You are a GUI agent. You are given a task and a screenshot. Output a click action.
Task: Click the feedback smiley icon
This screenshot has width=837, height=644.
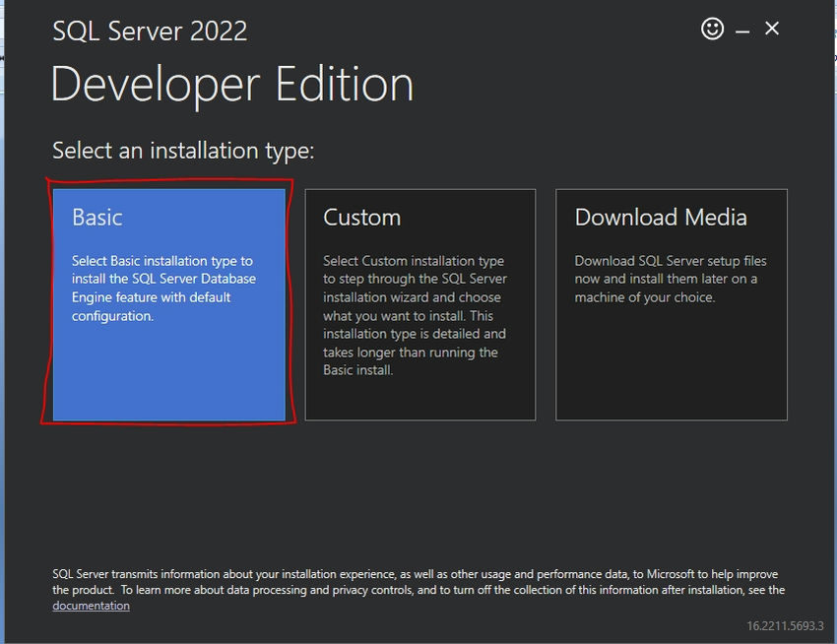(712, 29)
